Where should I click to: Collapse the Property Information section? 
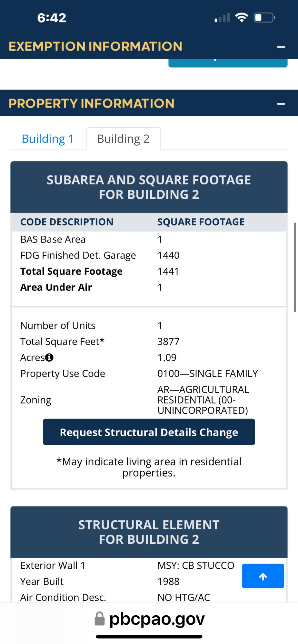tap(281, 104)
